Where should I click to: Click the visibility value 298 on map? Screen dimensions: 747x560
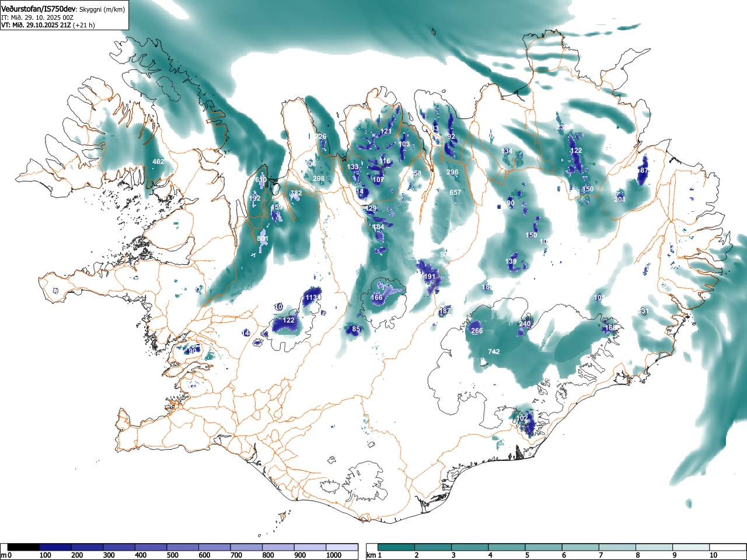tap(319, 179)
